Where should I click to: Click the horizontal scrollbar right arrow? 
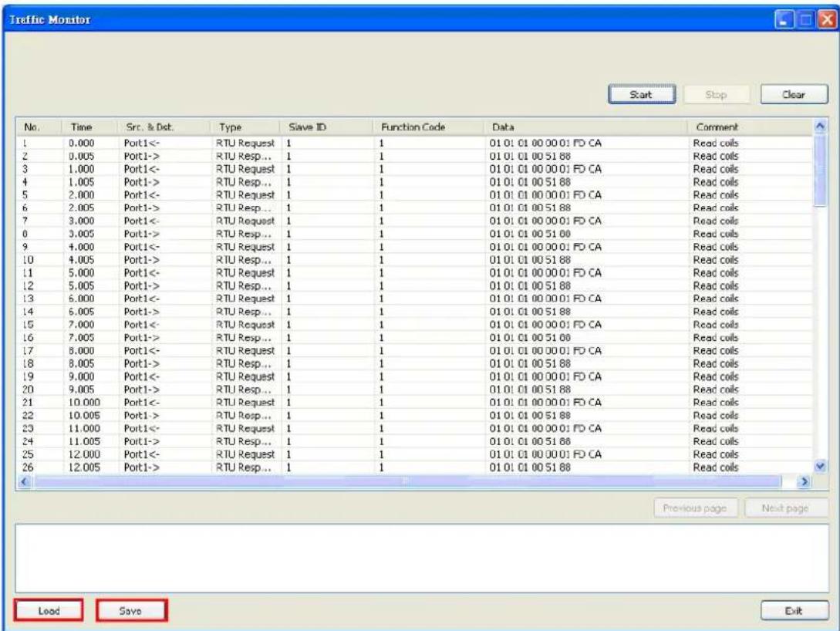point(803,481)
